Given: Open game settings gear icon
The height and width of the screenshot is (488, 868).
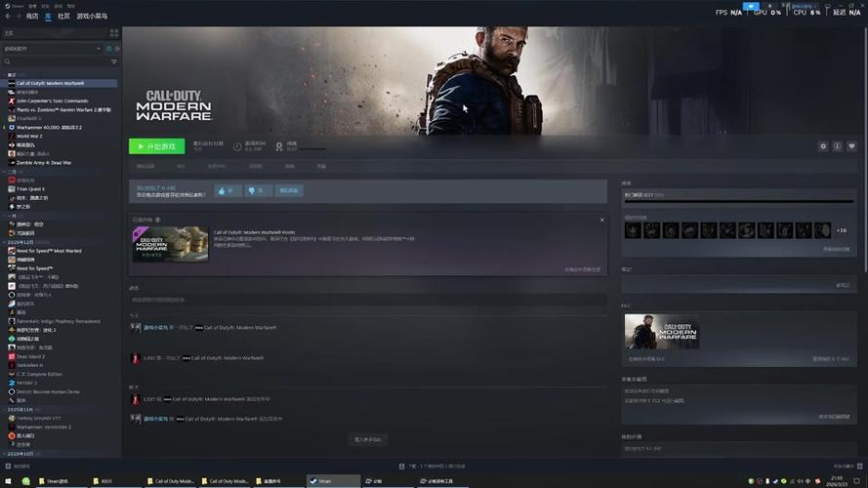Looking at the screenshot, I should [x=823, y=146].
